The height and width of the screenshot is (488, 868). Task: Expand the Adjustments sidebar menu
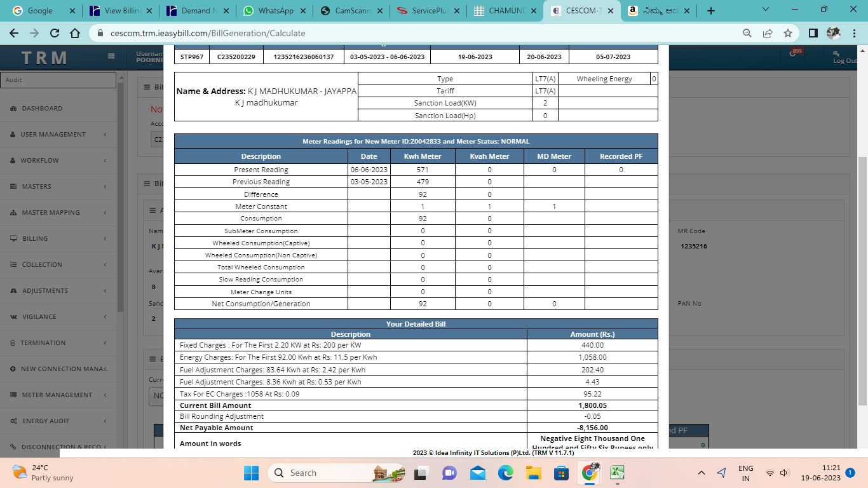coord(58,290)
